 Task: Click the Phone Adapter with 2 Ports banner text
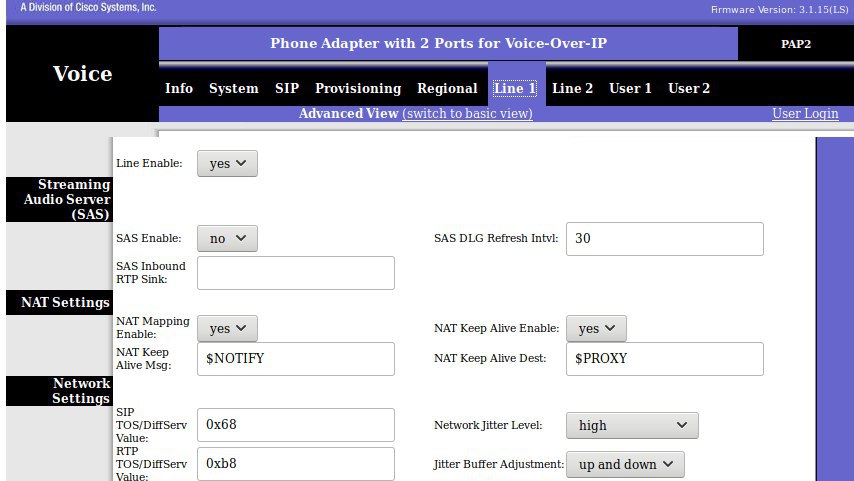point(438,43)
